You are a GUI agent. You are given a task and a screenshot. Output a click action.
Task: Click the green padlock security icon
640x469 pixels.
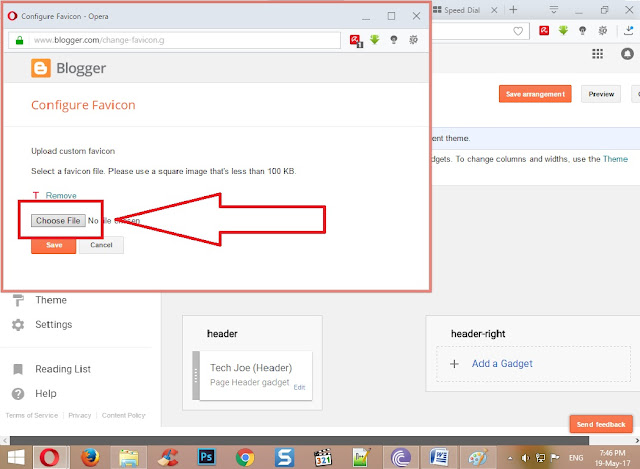19,40
